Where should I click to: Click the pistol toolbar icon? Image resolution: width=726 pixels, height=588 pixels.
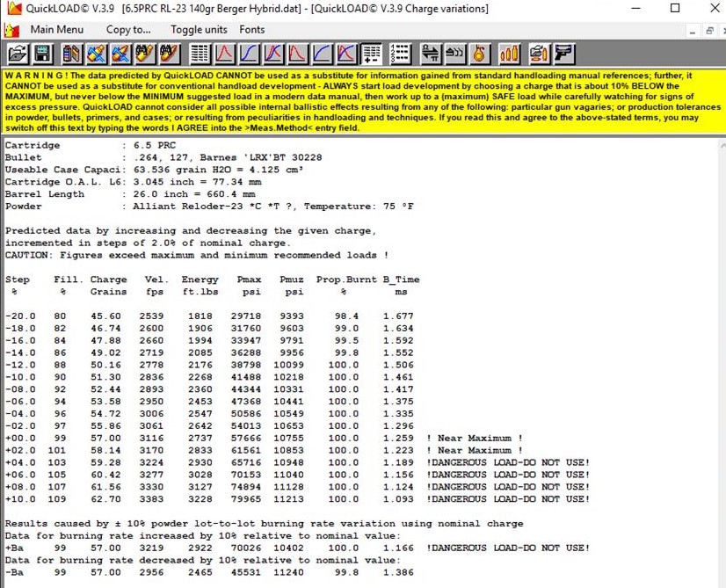coord(564,54)
